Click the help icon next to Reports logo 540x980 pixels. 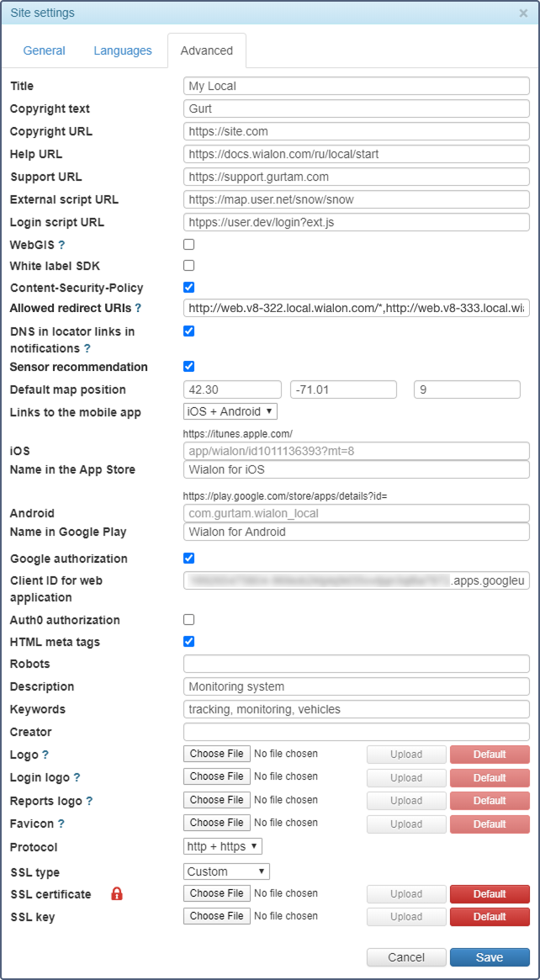89,801
